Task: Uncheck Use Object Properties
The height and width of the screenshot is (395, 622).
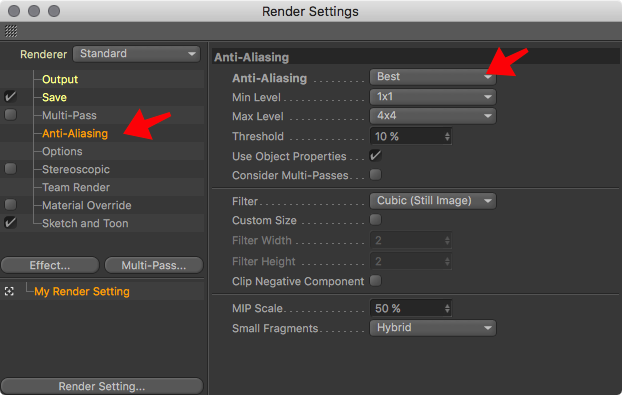Action: click(x=375, y=155)
